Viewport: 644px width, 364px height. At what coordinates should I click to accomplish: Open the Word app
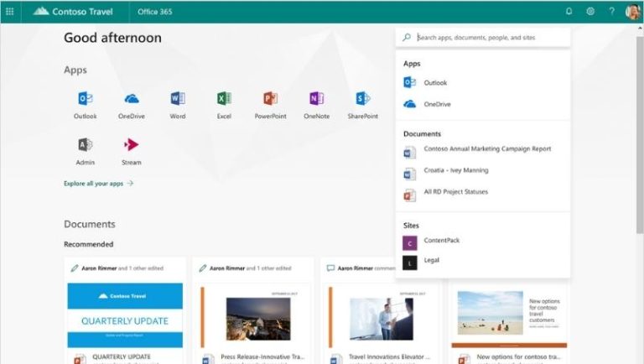pyautogui.click(x=177, y=99)
